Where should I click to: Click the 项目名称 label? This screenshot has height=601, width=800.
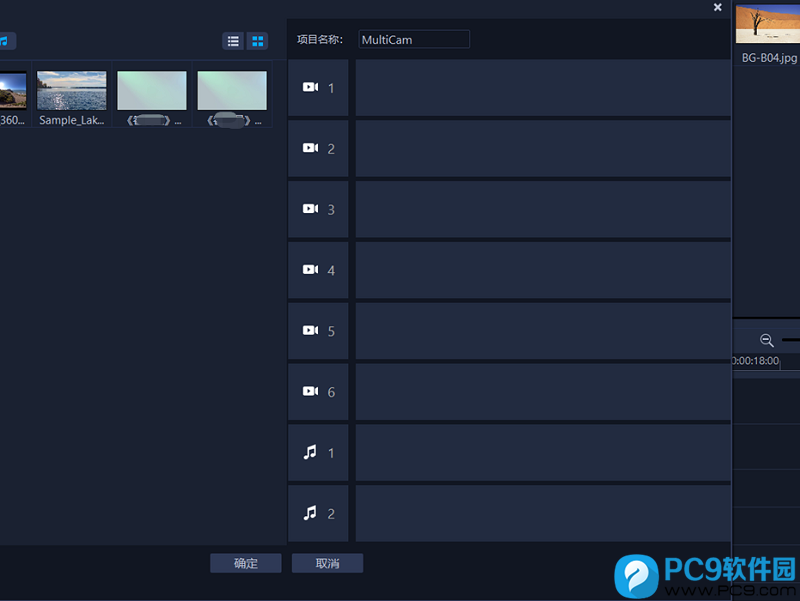[x=320, y=40]
